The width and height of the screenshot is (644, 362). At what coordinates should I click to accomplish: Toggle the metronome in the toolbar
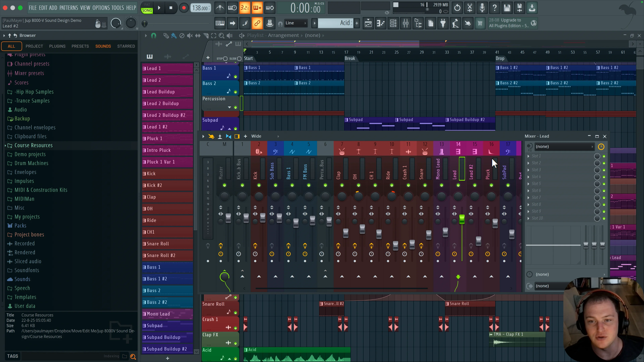point(220,8)
